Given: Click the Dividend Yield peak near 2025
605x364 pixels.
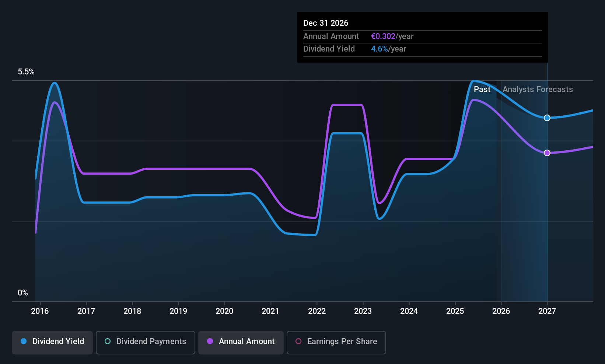Looking at the screenshot, I should point(474,81).
